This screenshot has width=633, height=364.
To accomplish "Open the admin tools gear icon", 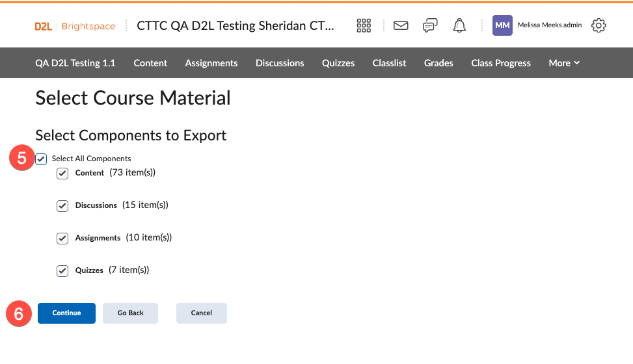I will tap(599, 26).
